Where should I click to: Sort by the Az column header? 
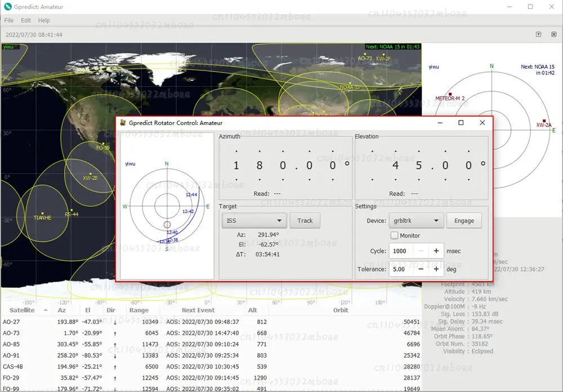(62, 310)
